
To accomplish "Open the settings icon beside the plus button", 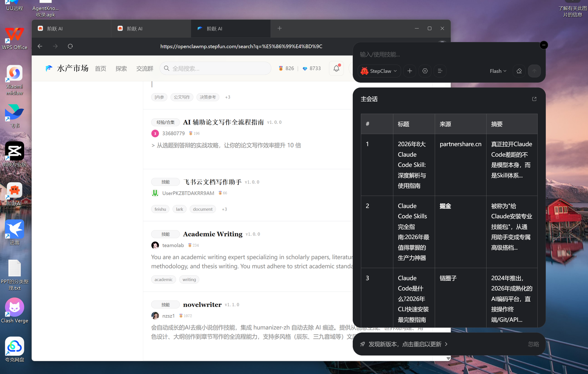I will click(x=425, y=71).
